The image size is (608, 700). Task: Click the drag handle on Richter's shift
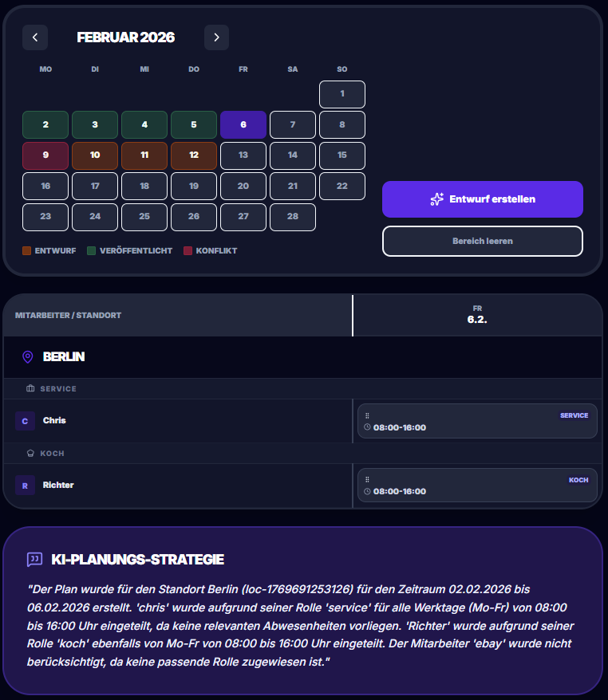click(x=367, y=480)
